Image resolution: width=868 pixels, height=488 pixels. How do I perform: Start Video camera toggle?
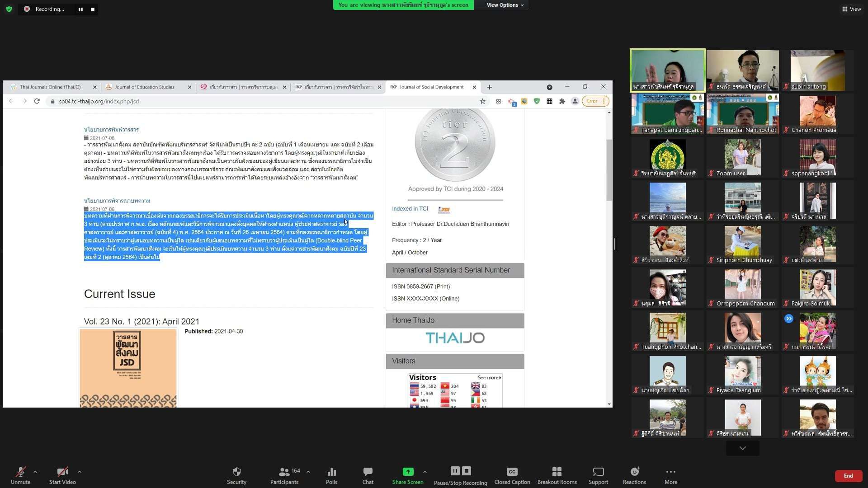click(x=62, y=472)
